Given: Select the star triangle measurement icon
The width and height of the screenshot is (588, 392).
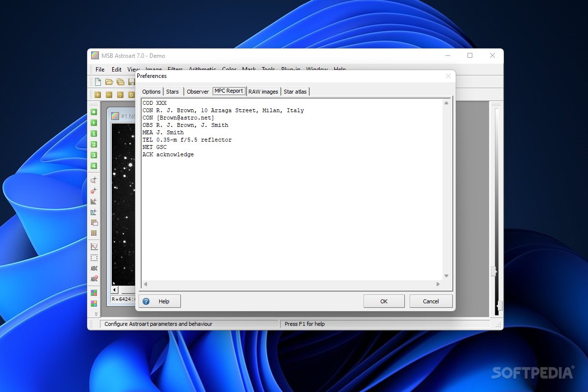Looking at the screenshot, I should [94, 201].
